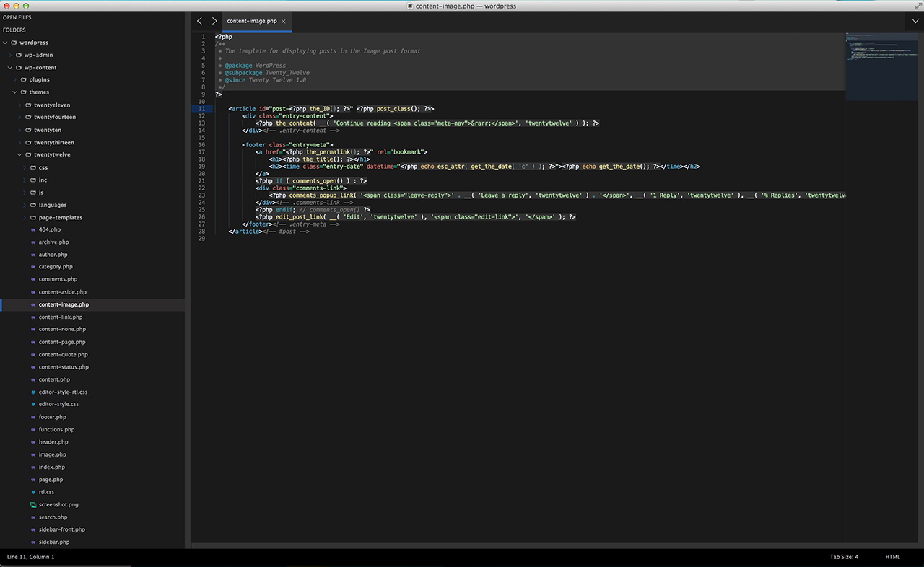Click the functions.php file icon in sidebar
This screenshot has width=924, height=567.
pyautogui.click(x=32, y=429)
